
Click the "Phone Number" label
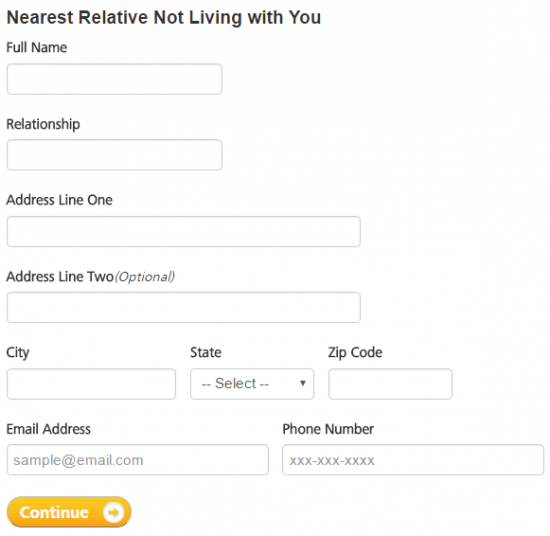tap(328, 429)
